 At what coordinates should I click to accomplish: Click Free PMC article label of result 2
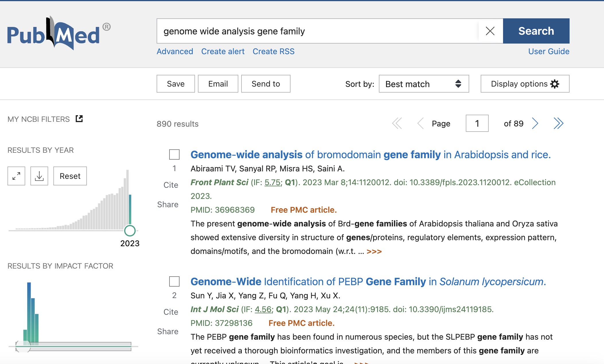click(301, 323)
